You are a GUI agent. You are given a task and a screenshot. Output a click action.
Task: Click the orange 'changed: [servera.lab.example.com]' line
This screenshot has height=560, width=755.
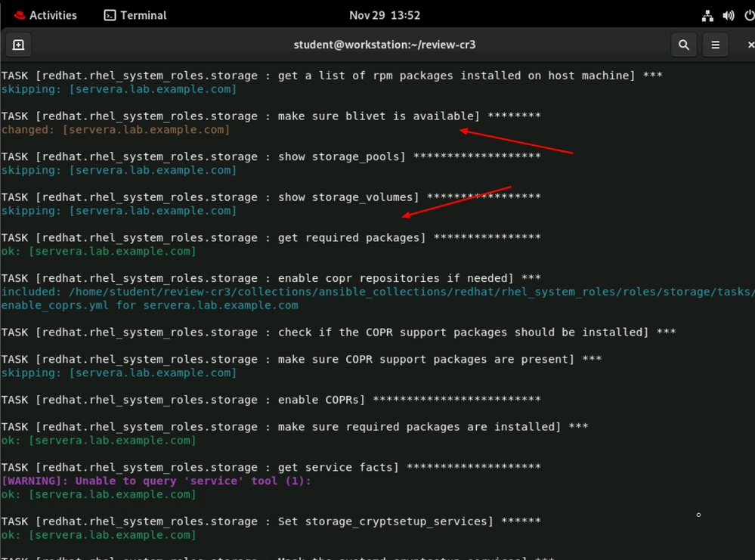116,130
